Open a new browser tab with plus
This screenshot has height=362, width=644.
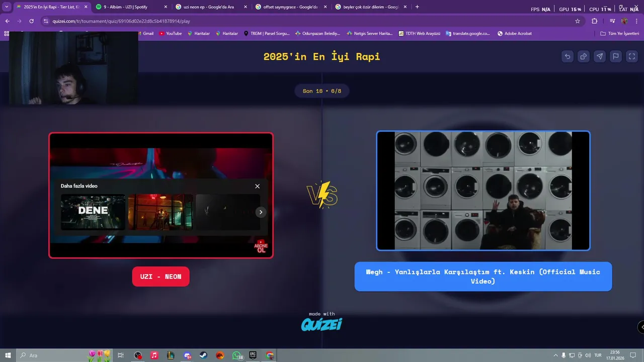(x=417, y=7)
